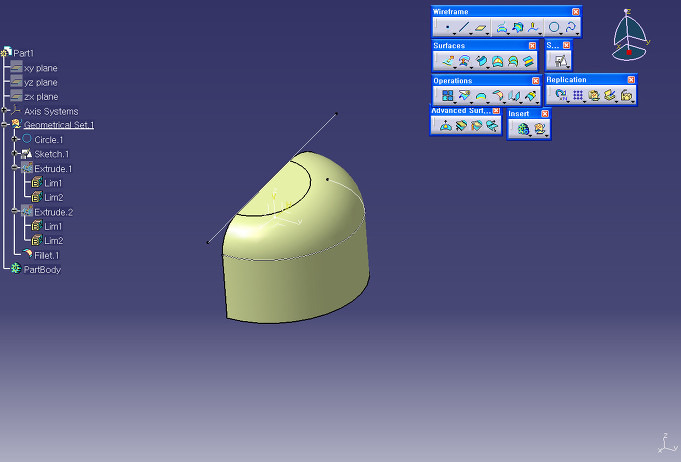Expand the Sketch.1 tree node
Screen dimensions: 681x462
[15, 153]
